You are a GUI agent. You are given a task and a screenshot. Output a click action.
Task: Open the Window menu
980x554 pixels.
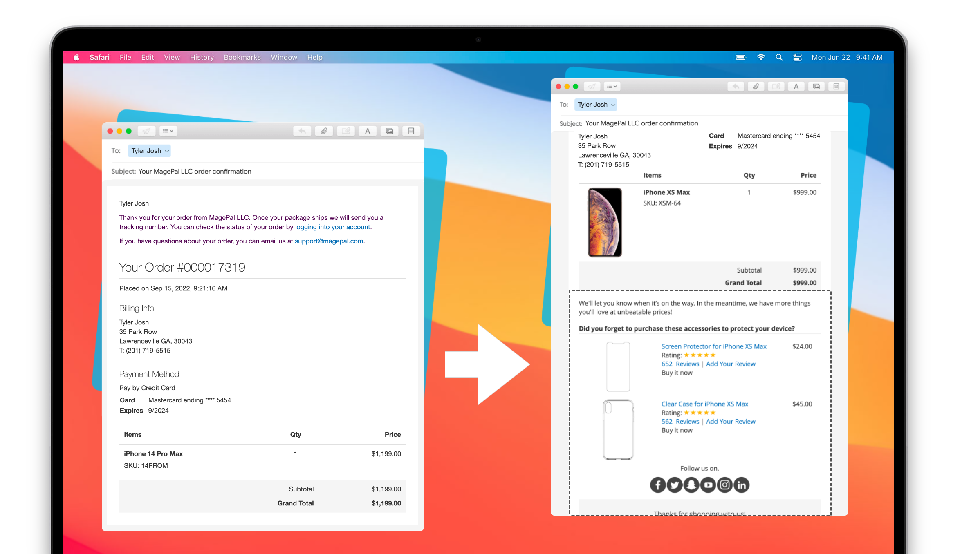(284, 57)
